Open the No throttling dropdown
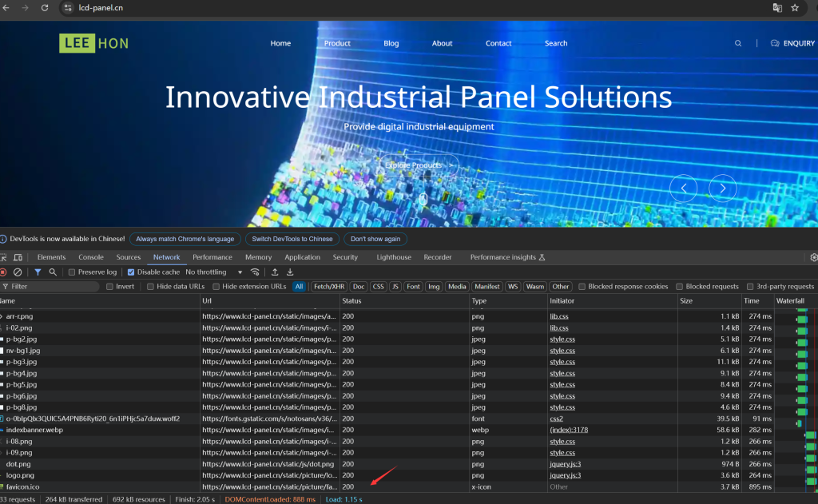 pyautogui.click(x=214, y=272)
